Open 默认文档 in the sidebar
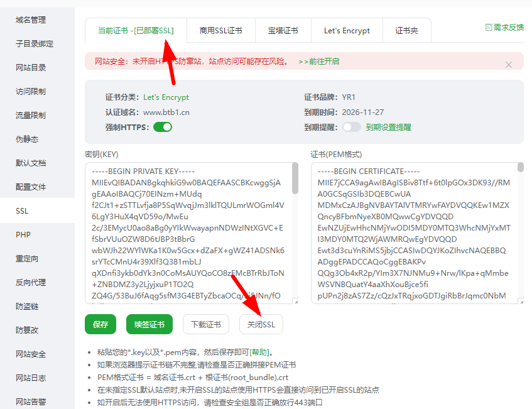The height and width of the screenshot is (409, 532). click(31, 163)
